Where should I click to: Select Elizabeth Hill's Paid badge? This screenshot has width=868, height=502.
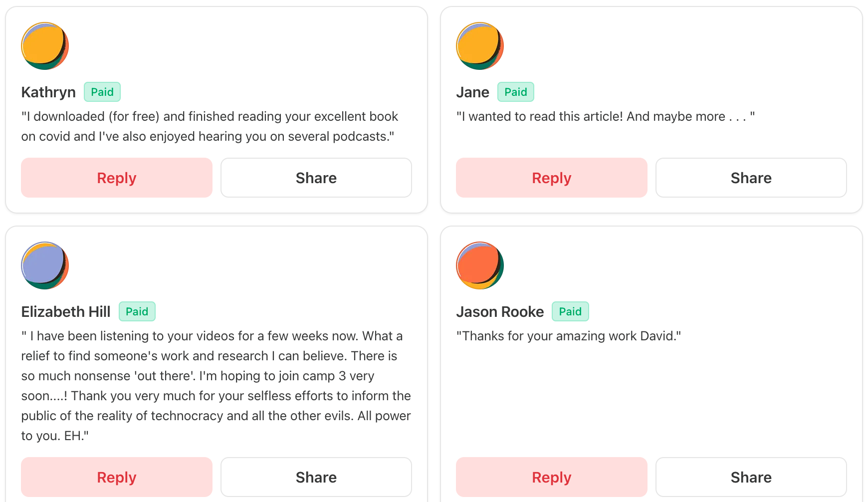pos(137,311)
